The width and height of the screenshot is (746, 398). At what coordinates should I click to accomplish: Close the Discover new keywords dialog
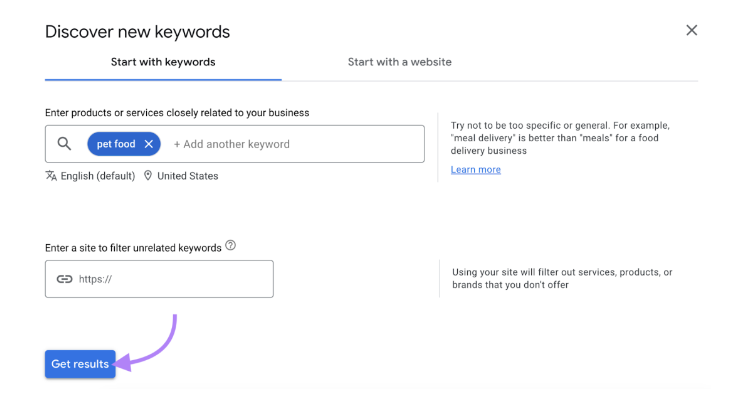[691, 30]
